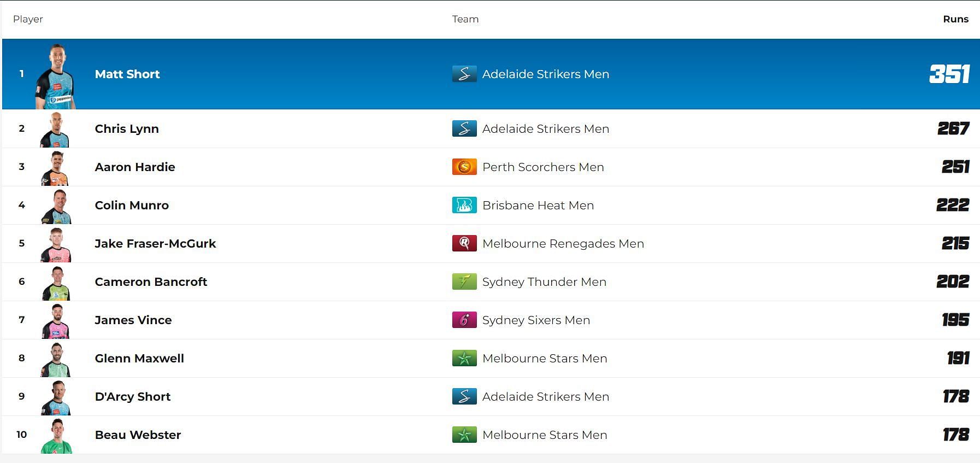The height and width of the screenshot is (463, 980).
Task: Click Melbourne Stars Men text in Glenn Maxwell's row
Action: [545, 358]
